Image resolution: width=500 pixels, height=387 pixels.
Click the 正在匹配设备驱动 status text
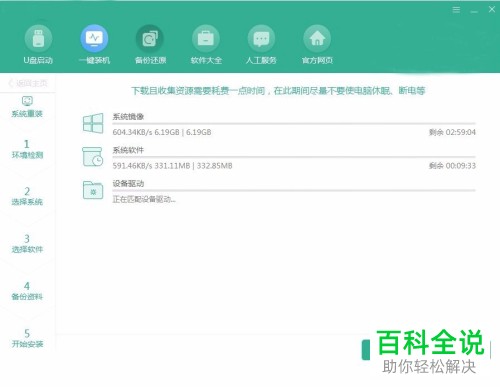(144, 199)
